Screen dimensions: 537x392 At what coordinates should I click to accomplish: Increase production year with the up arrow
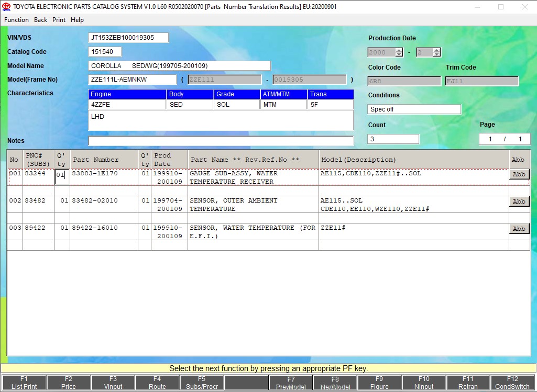pos(399,50)
